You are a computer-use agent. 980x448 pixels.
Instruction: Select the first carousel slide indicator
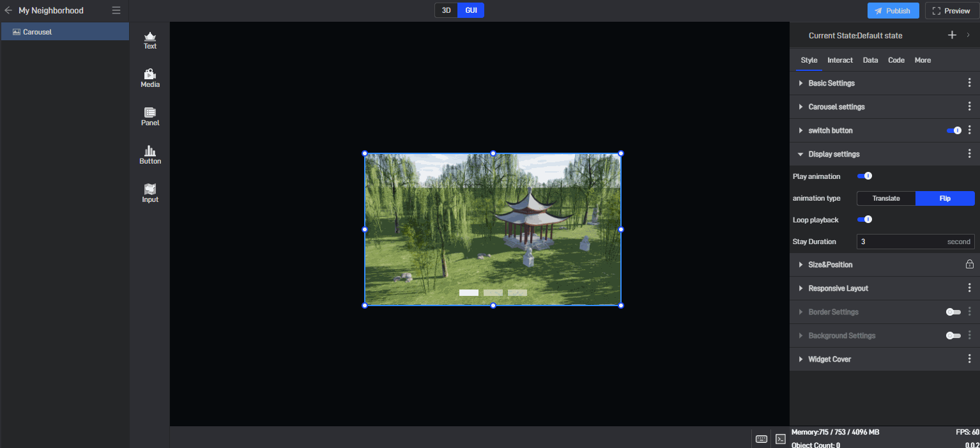469,293
